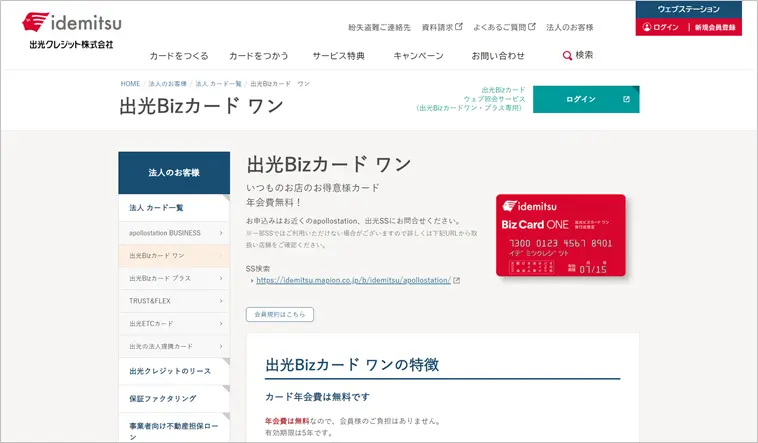Click the よくあるご質問 external link icon
This screenshot has height=443, width=758.
[532, 27]
